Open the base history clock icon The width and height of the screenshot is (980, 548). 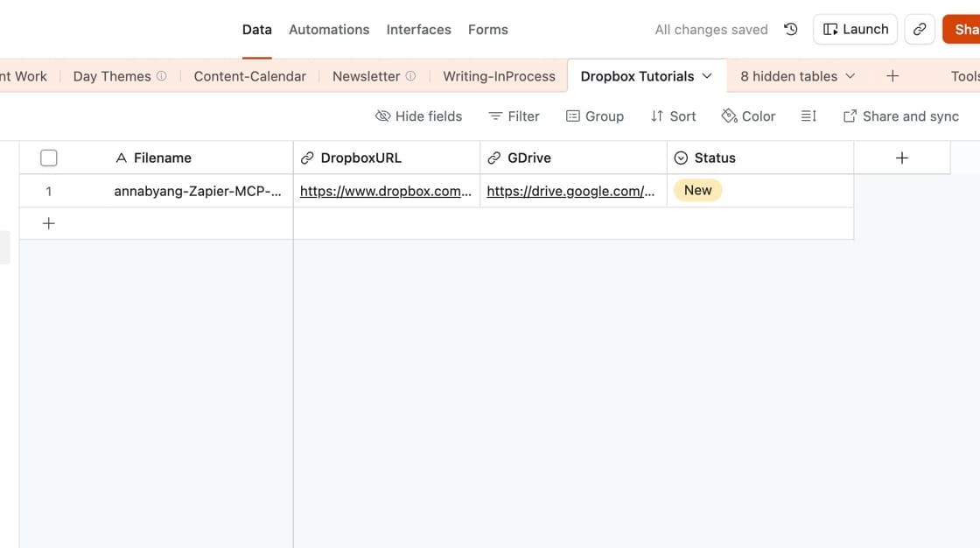pyautogui.click(x=791, y=30)
